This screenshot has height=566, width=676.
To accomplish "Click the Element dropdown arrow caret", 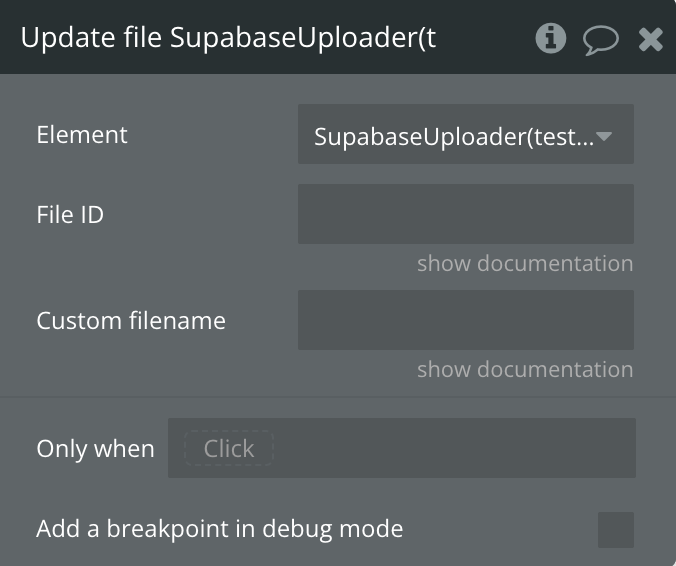I will (603, 135).
